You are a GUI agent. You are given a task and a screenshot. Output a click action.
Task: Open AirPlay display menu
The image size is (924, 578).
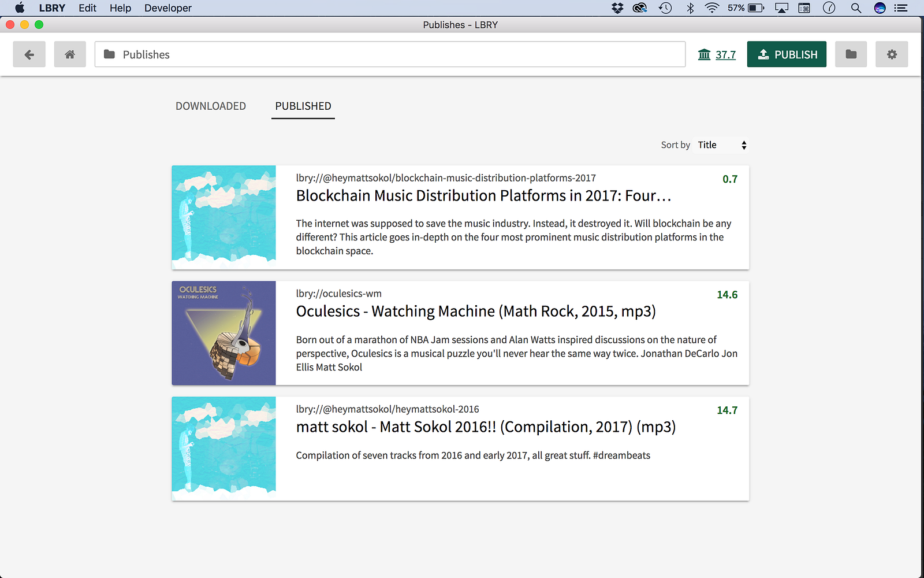[781, 8]
